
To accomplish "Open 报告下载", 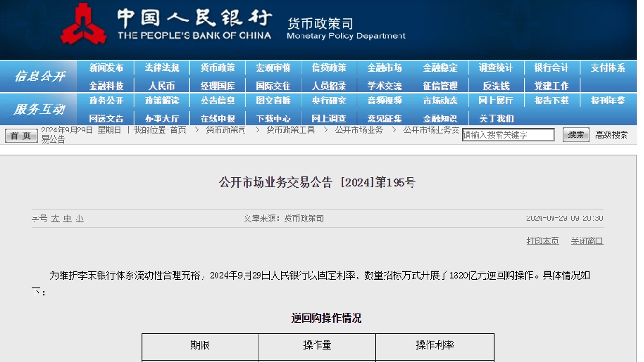I will point(552,101).
